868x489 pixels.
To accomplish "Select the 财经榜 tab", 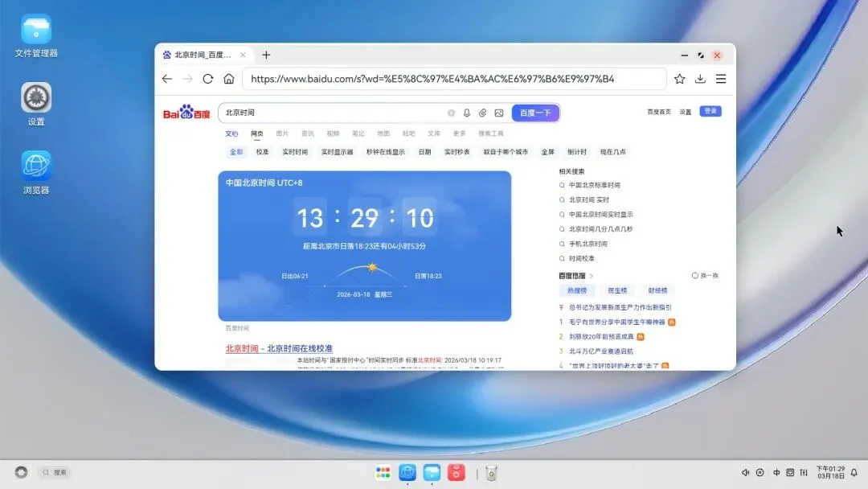I will (x=657, y=290).
